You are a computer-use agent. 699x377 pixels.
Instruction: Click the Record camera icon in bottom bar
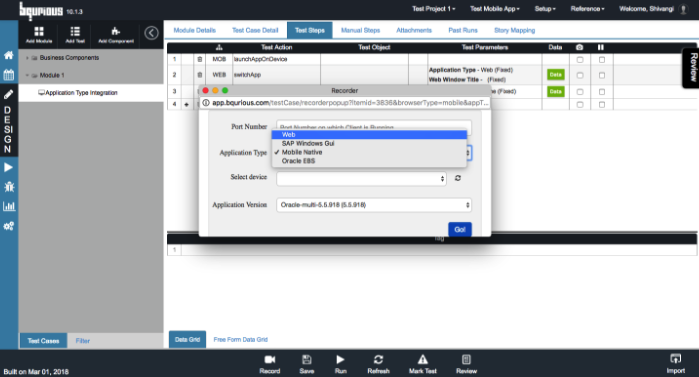[270, 360]
